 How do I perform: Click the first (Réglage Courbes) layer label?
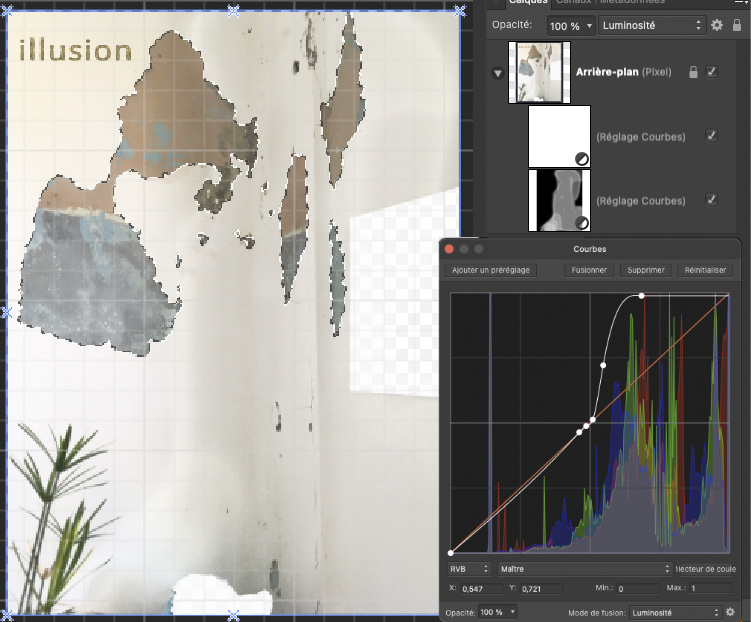(641, 137)
